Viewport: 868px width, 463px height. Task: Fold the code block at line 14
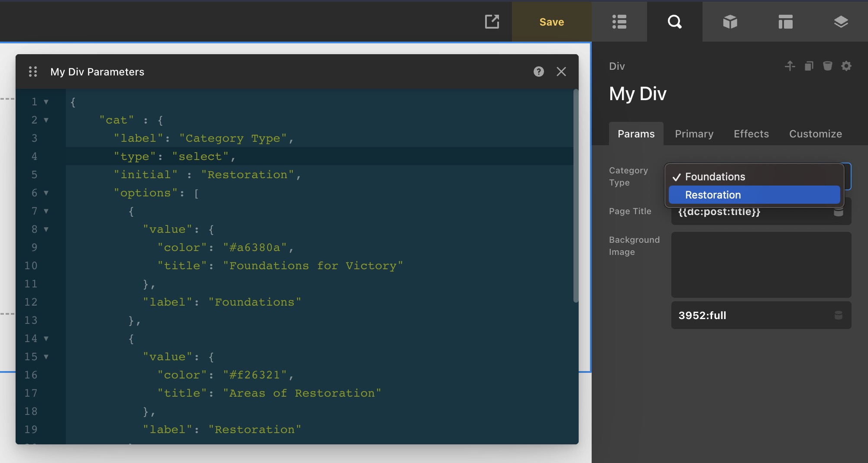[46, 339]
